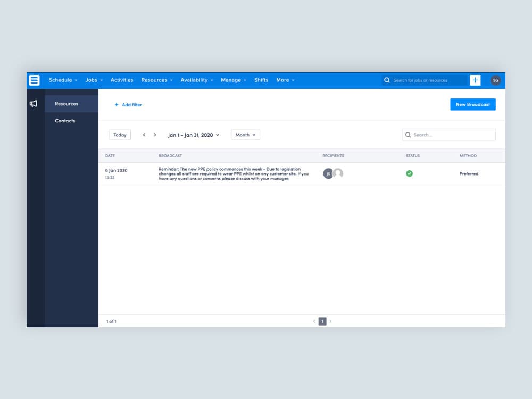Viewport: 532px width, 399px height.
Task: Click the 'Preferred' method cell
Action: point(469,174)
